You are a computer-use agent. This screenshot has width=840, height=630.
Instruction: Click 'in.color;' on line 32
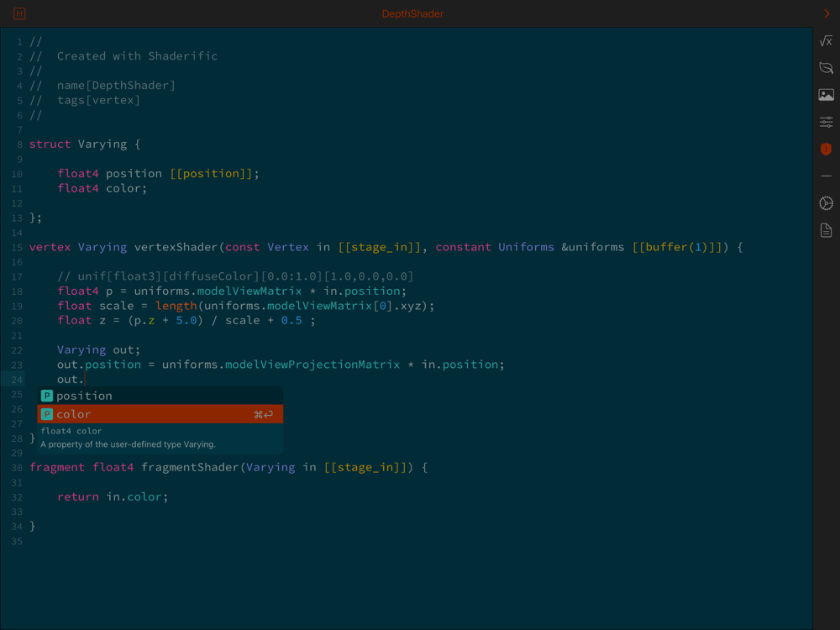pyautogui.click(x=137, y=496)
